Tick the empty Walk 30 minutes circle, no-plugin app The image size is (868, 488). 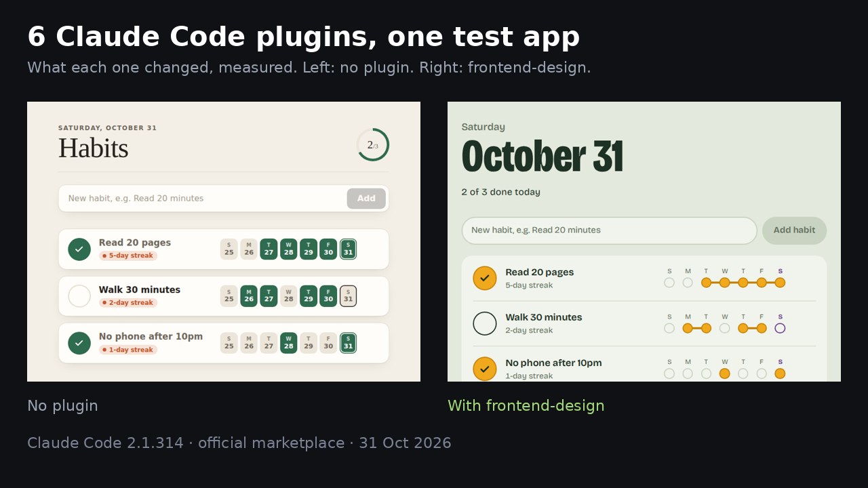pos(79,296)
